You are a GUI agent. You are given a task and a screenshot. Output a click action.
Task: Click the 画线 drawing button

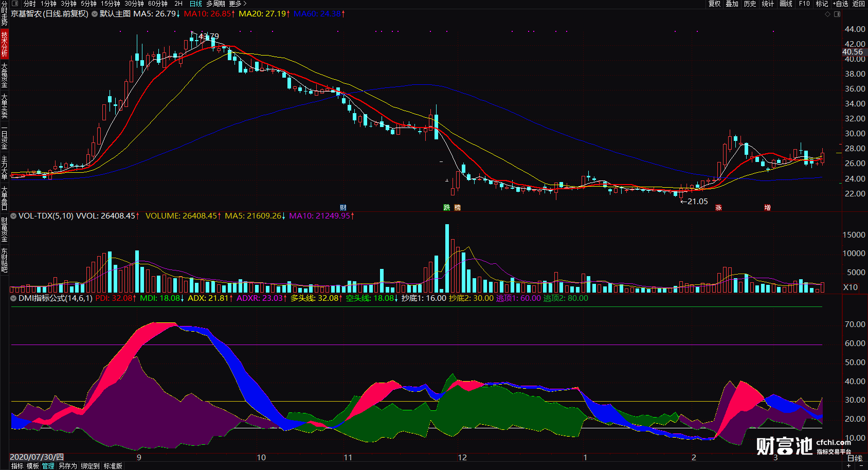(786, 4)
